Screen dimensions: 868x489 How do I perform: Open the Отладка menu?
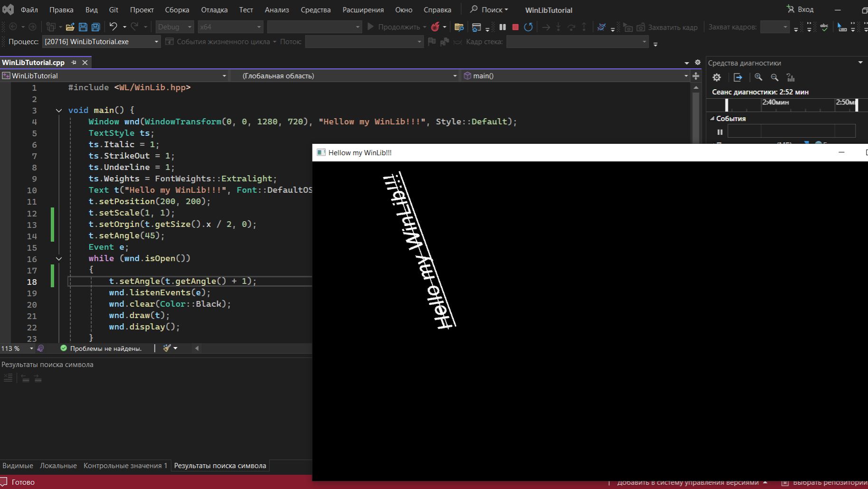(x=214, y=9)
